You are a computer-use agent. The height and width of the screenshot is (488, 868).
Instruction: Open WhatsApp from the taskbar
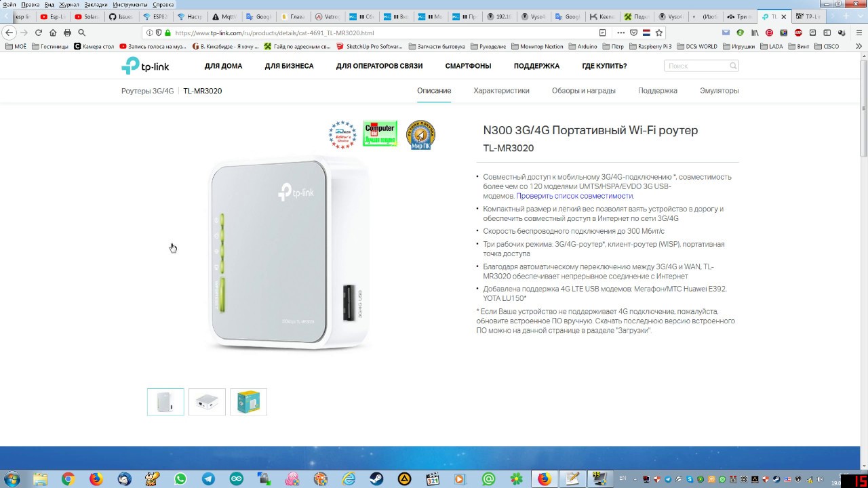point(180,479)
